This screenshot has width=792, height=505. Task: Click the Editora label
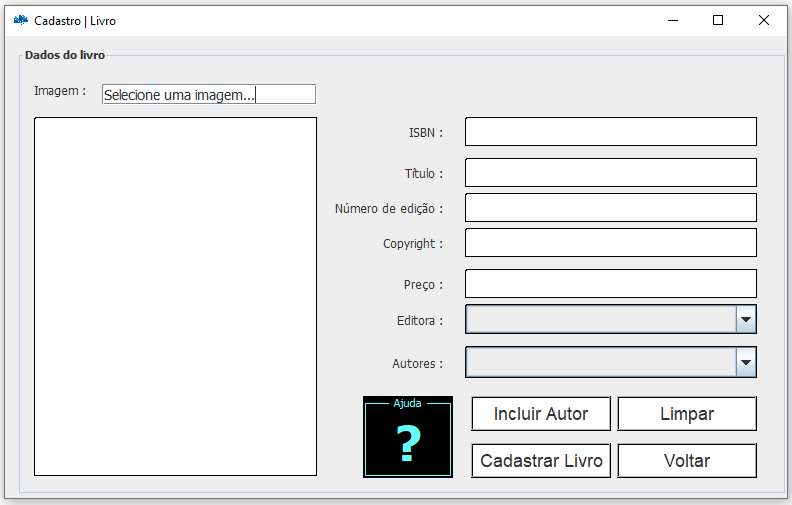coord(420,321)
